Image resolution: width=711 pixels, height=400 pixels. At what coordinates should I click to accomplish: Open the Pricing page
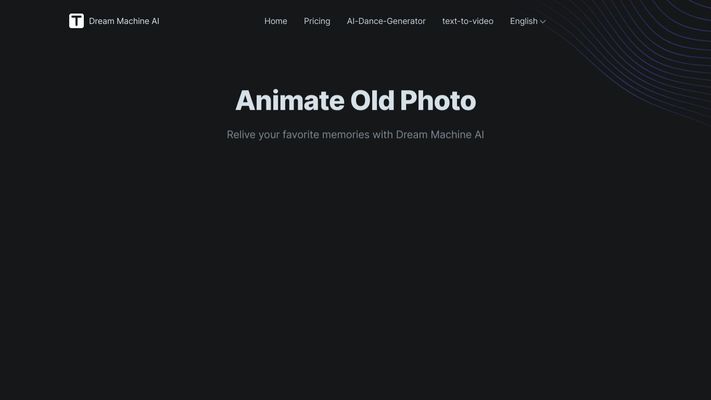[x=317, y=21]
